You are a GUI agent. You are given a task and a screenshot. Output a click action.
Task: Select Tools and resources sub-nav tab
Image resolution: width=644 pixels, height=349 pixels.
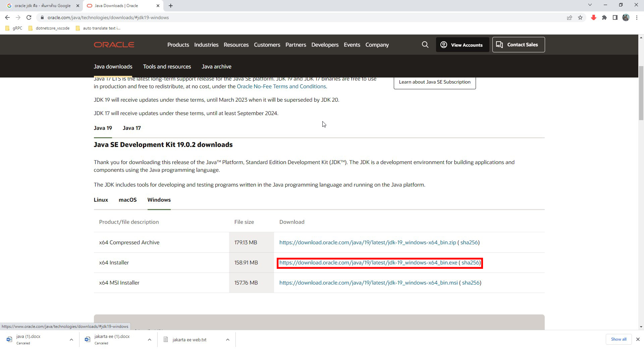pyautogui.click(x=167, y=66)
